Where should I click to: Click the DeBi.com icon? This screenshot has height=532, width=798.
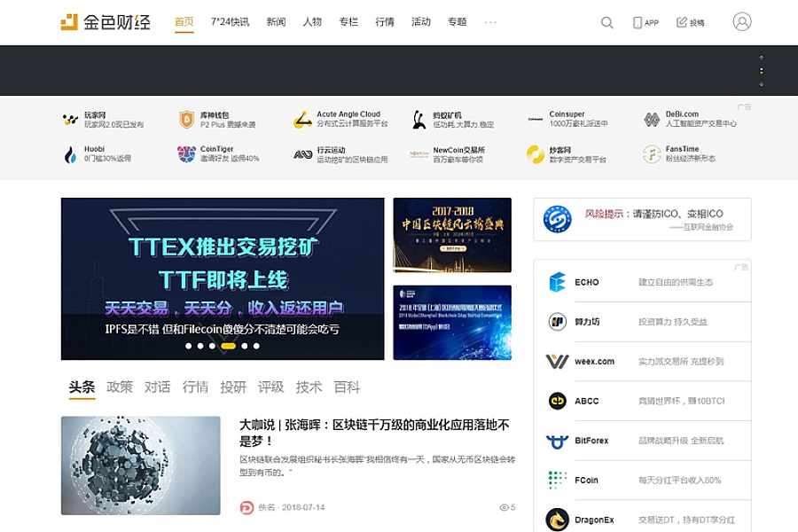652,120
